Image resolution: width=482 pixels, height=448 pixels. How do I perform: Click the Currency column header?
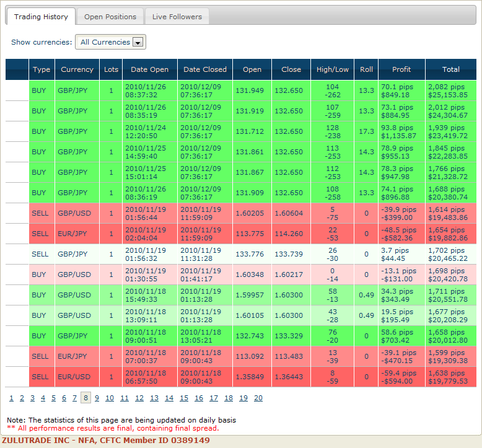coord(77,69)
